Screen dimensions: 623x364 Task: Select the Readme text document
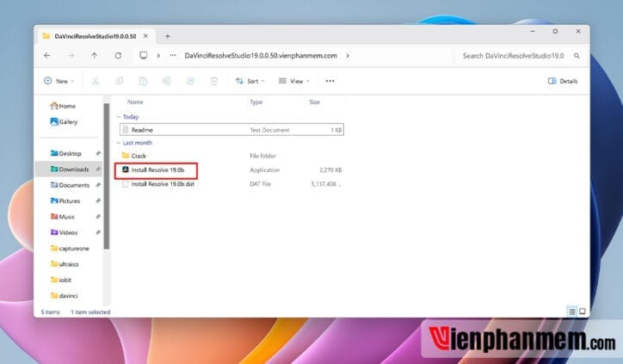pyautogui.click(x=231, y=130)
